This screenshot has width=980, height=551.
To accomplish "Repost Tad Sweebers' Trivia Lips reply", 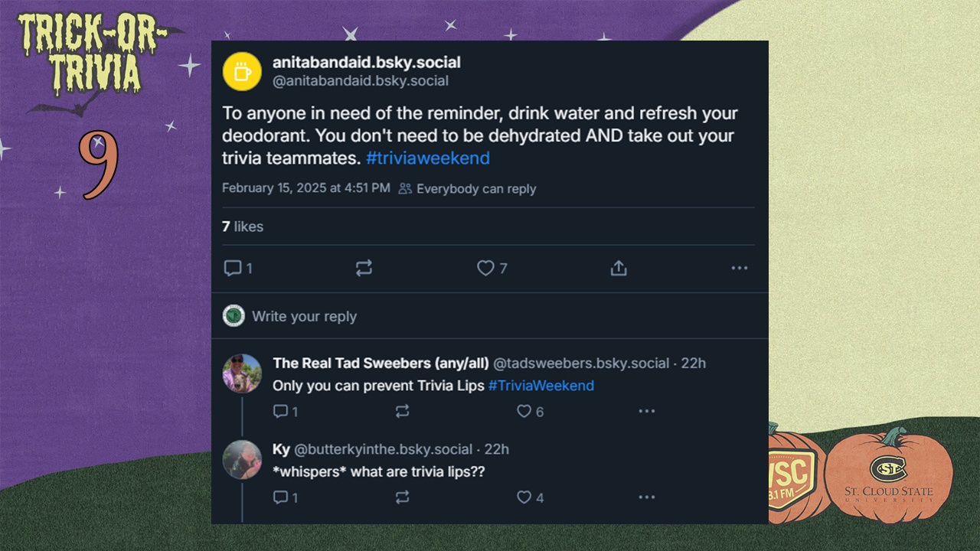I will click(x=402, y=412).
